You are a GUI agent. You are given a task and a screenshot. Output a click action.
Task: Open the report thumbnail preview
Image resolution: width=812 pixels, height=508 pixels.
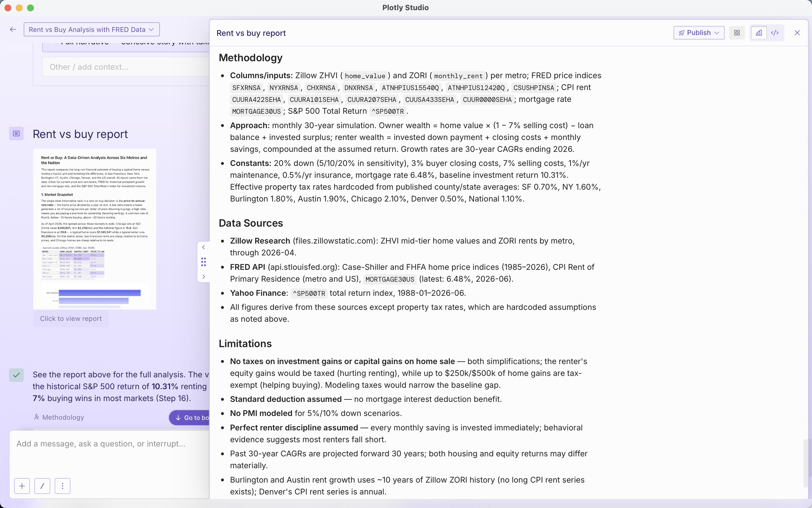click(x=95, y=229)
